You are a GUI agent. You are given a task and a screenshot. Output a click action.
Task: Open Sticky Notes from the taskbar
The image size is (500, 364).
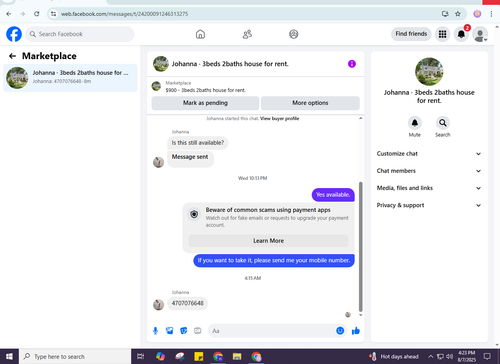pos(199,356)
